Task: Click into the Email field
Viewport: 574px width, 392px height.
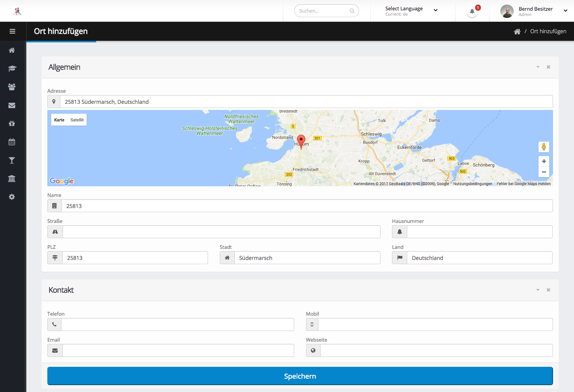Action: point(178,350)
